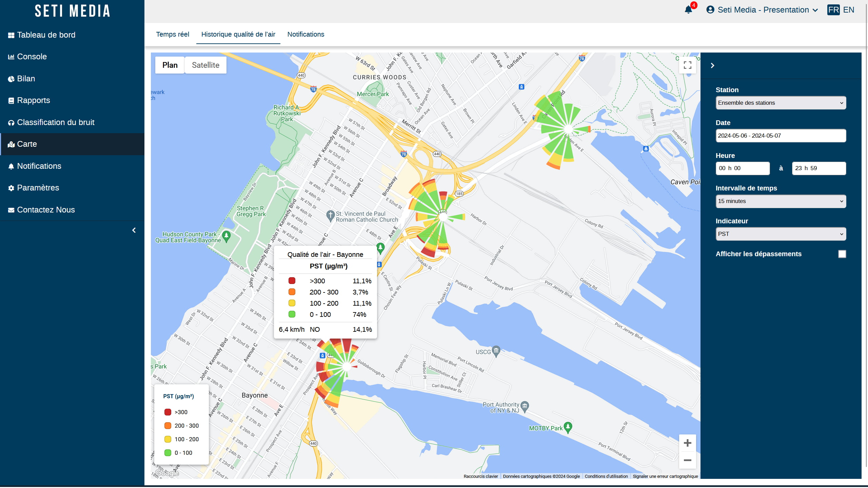Image resolution: width=868 pixels, height=488 pixels.
Task: Click the Paramètres settings icon
Action: point(11,188)
